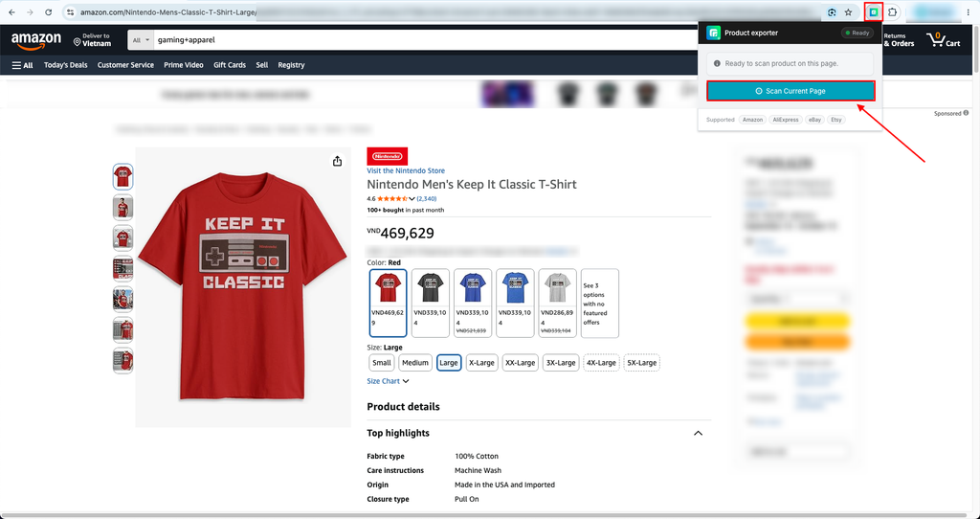Viewport: 980px width, 519px height.
Task: Select the last product thumbnail
Action: click(123, 361)
